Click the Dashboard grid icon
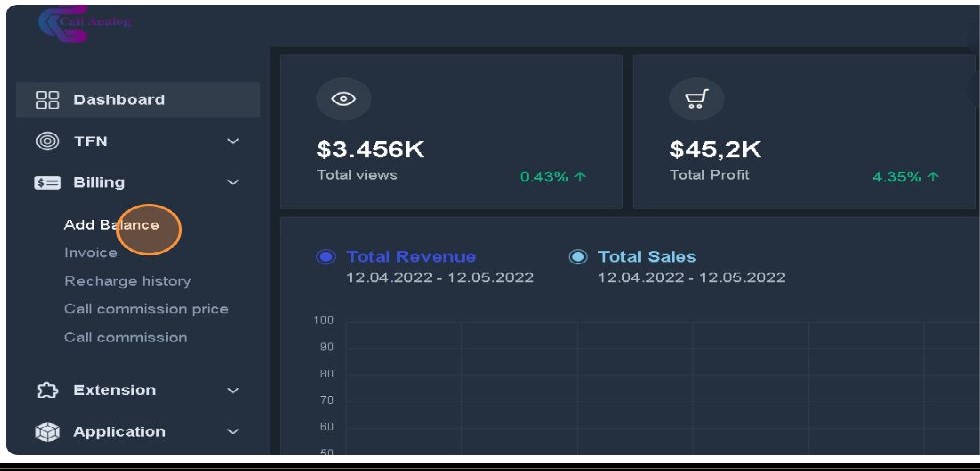 (x=47, y=100)
